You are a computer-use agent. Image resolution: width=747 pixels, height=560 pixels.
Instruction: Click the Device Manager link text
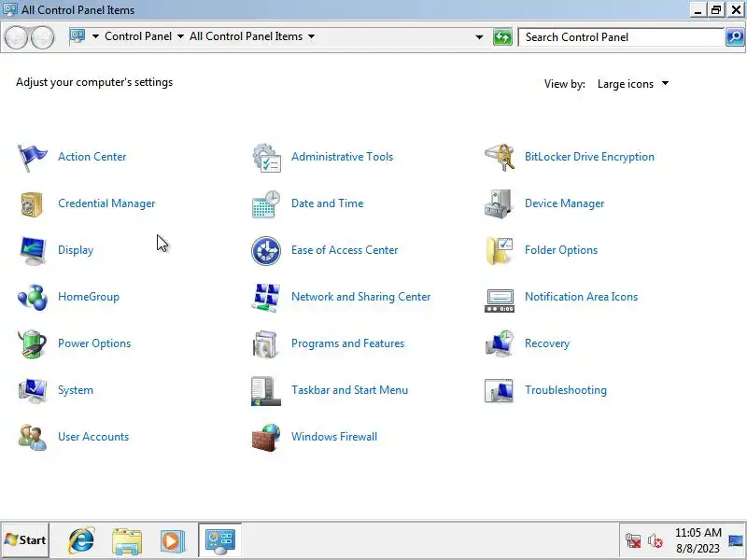pyautogui.click(x=564, y=203)
